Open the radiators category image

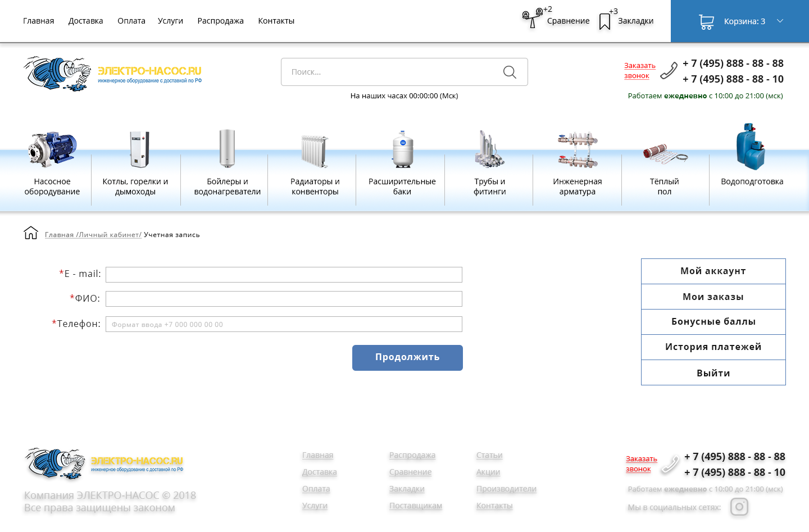[x=315, y=151]
